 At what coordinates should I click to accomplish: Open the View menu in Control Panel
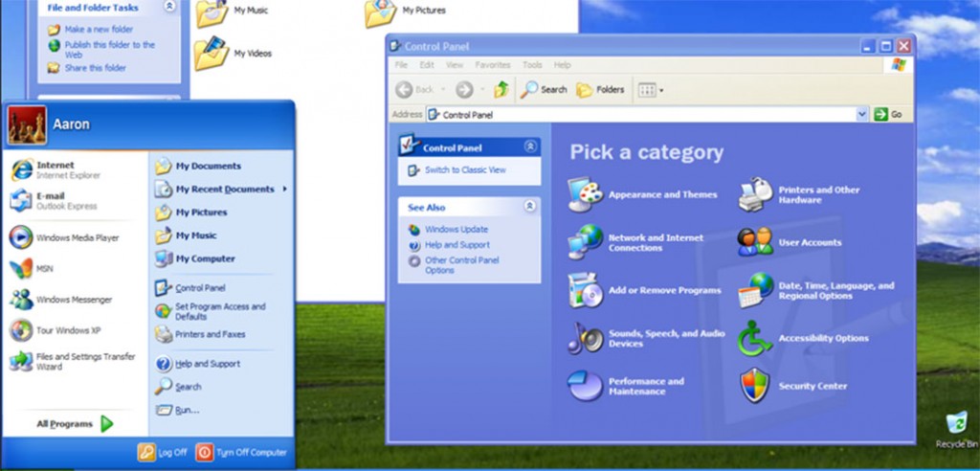point(455,65)
